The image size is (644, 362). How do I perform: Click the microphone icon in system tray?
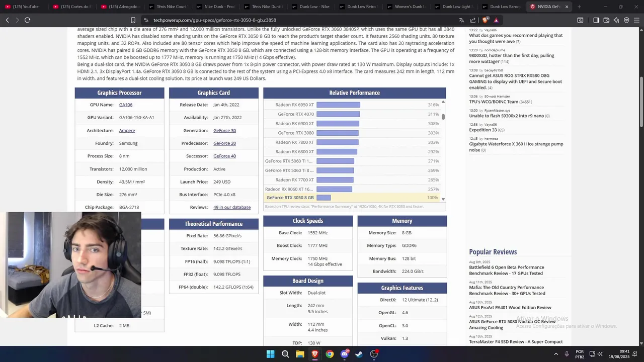tap(567, 354)
